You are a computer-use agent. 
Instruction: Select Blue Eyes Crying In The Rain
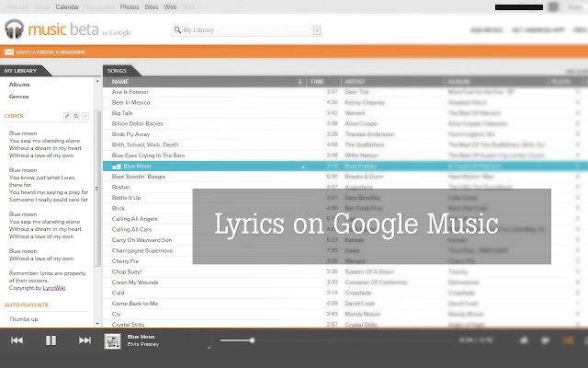148,155
